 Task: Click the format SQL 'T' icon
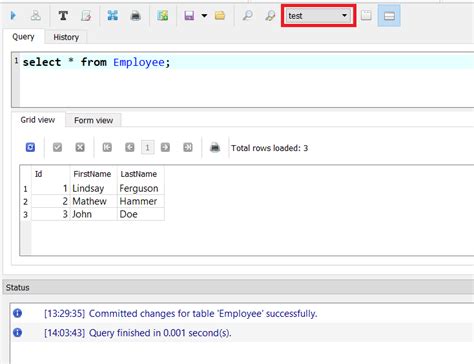(63, 15)
